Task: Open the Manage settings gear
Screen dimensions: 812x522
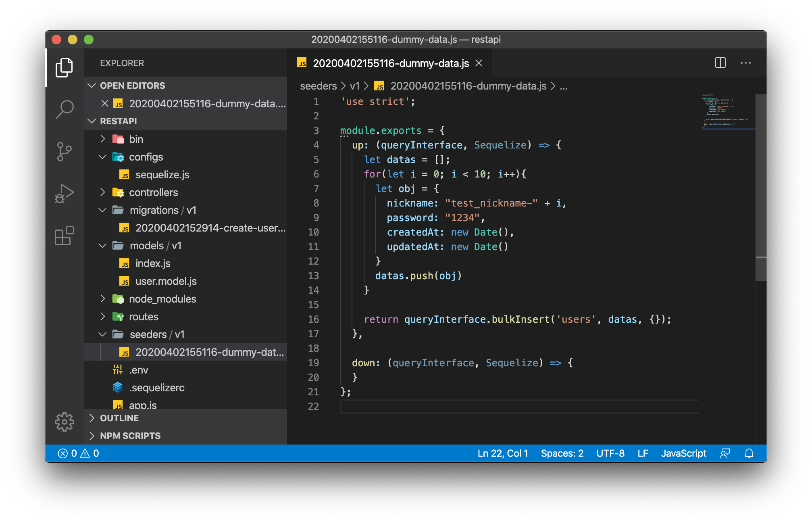Action: click(65, 422)
